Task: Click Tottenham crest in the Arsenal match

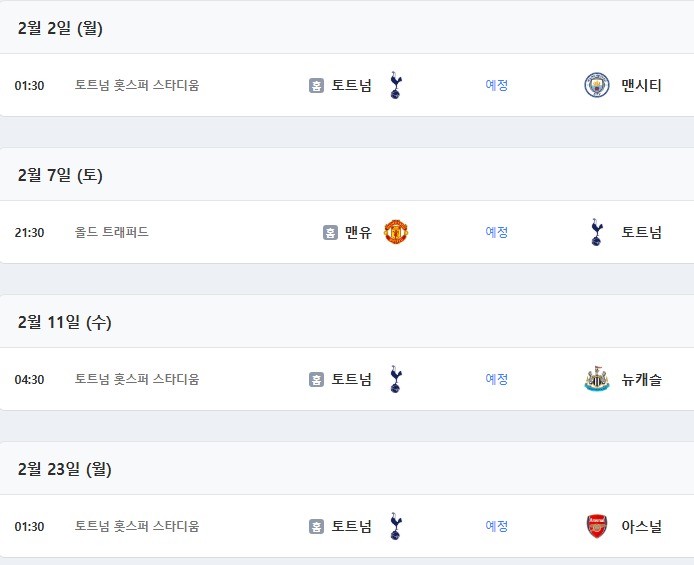Action: [395, 526]
